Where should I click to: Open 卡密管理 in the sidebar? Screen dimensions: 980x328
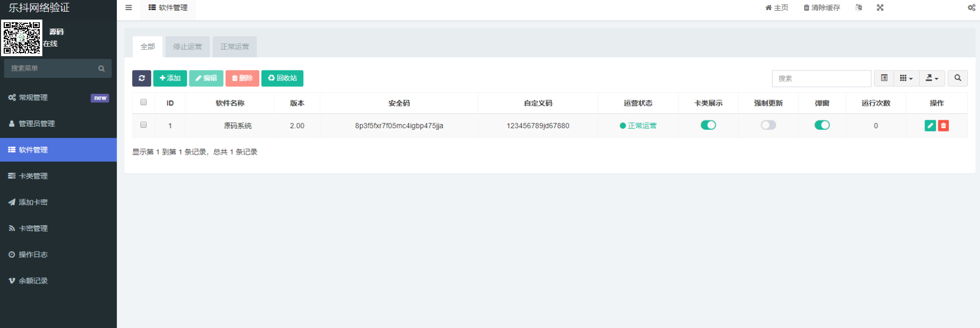(58, 228)
